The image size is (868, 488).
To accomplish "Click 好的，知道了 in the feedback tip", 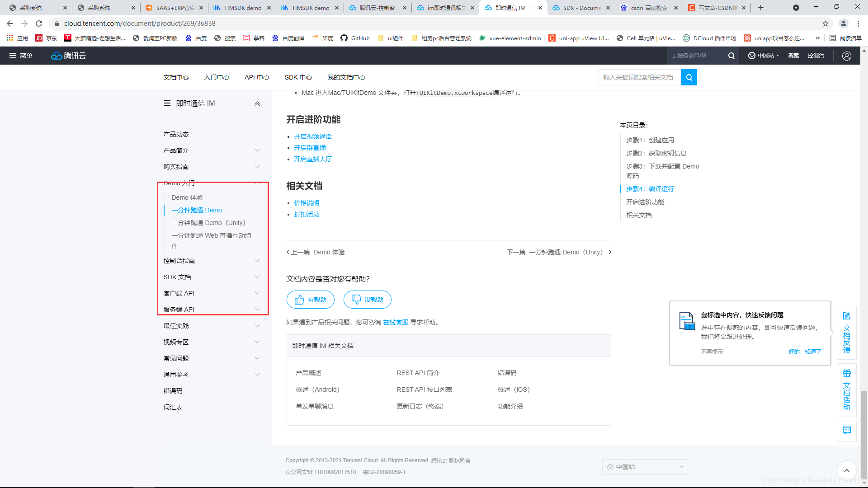I will pos(805,352).
